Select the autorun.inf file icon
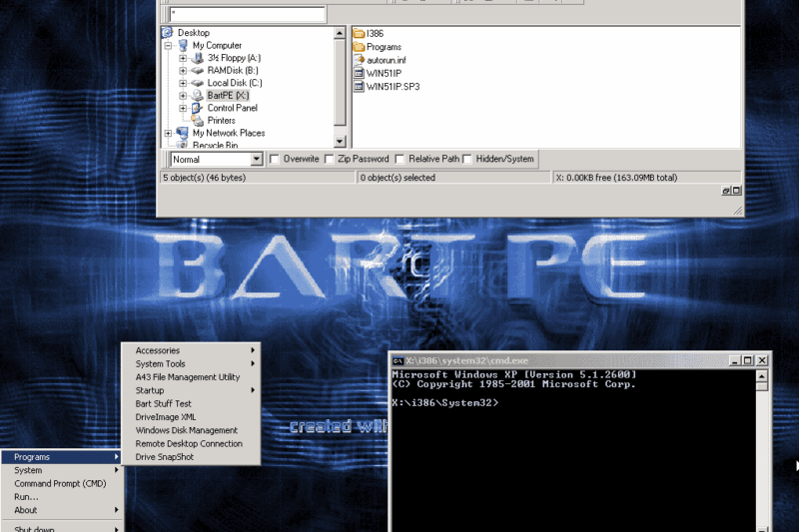Image resolution: width=799 pixels, height=532 pixels. coord(359,60)
